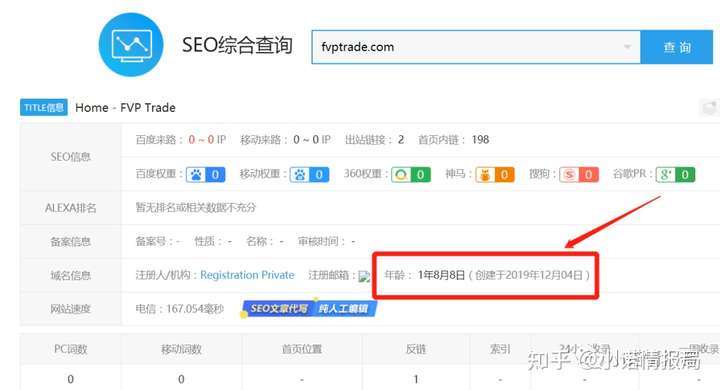720x390 pixels.
Task: Click the PC词数 value 0
Action: coord(70,379)
